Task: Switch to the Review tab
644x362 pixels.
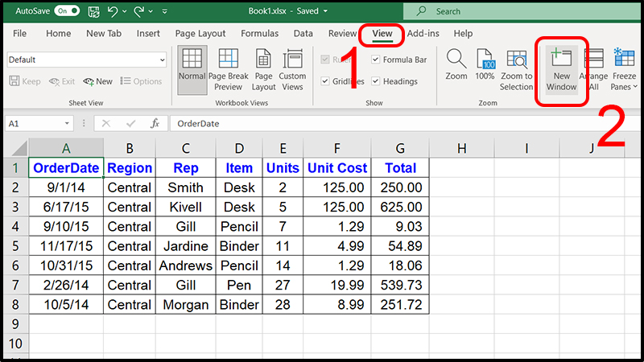Action: [342, 33]
